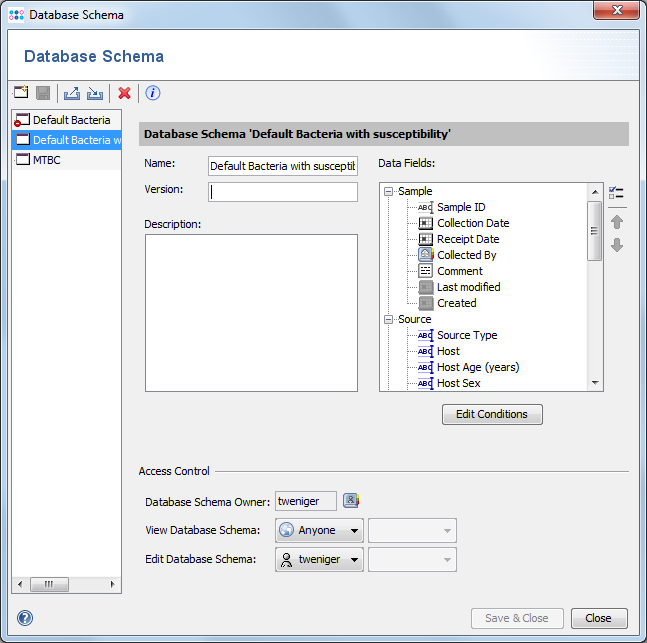Delete schema with the red X icon
Viewport: 647px width, 643px height.
[125, 93]
